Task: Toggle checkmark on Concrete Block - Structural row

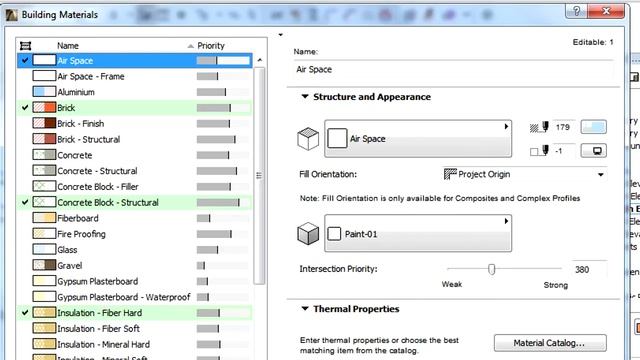Action: 25,202
